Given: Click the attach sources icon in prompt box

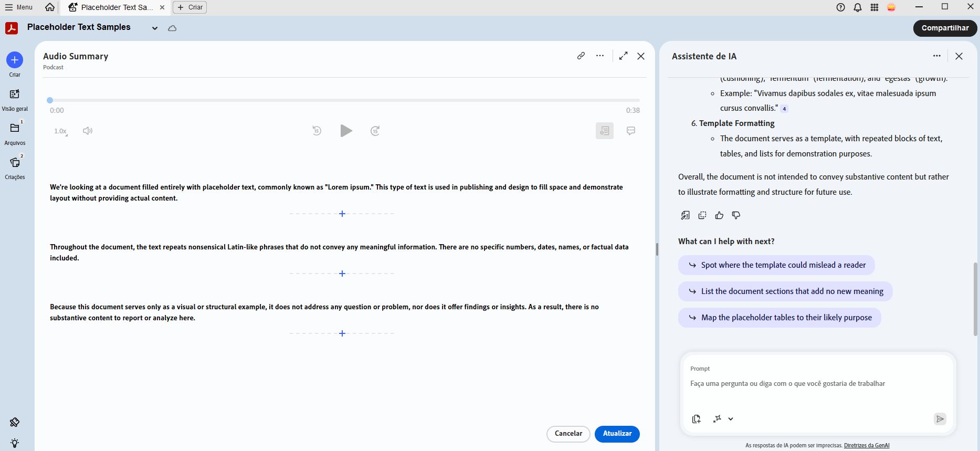Looking at the screenshot, I should pos(696,419).
